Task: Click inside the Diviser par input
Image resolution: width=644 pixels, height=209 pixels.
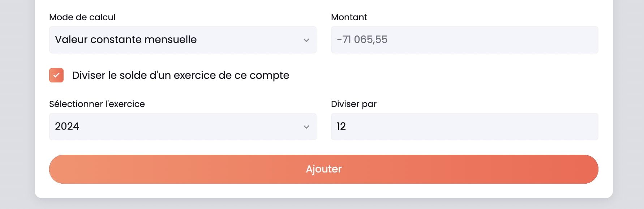Action: 465,126
